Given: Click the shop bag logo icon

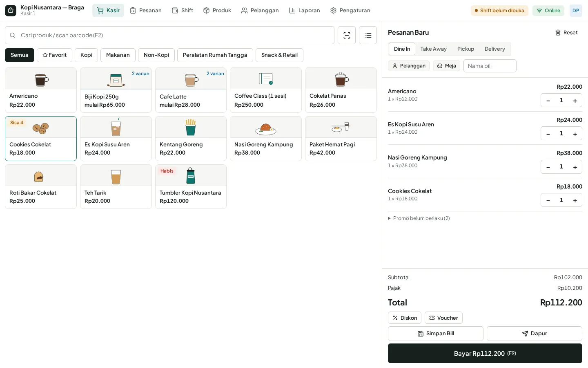Looking at the screenshot, I should pyautogui.click(x=11, y=11).
